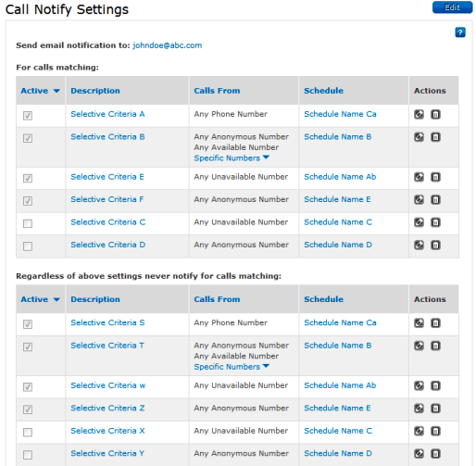
Task: Sort second table by Schedule header
Action: click(323, 299)
